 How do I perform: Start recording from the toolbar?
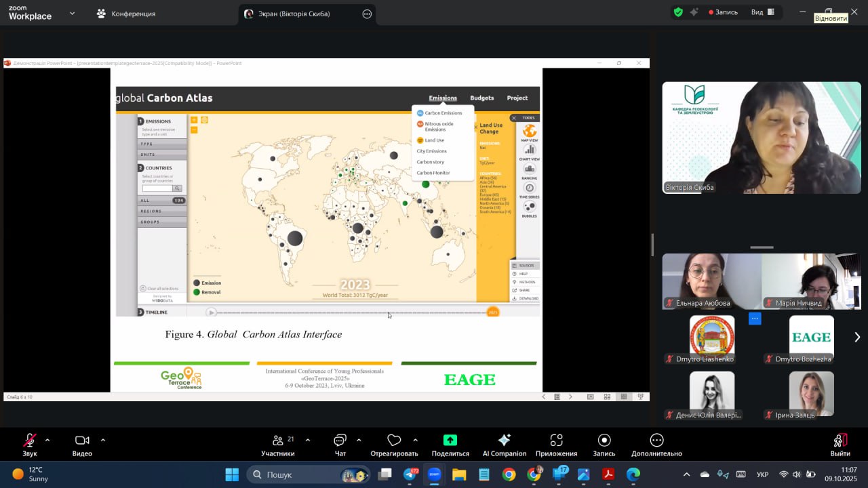tap(604, 441)
